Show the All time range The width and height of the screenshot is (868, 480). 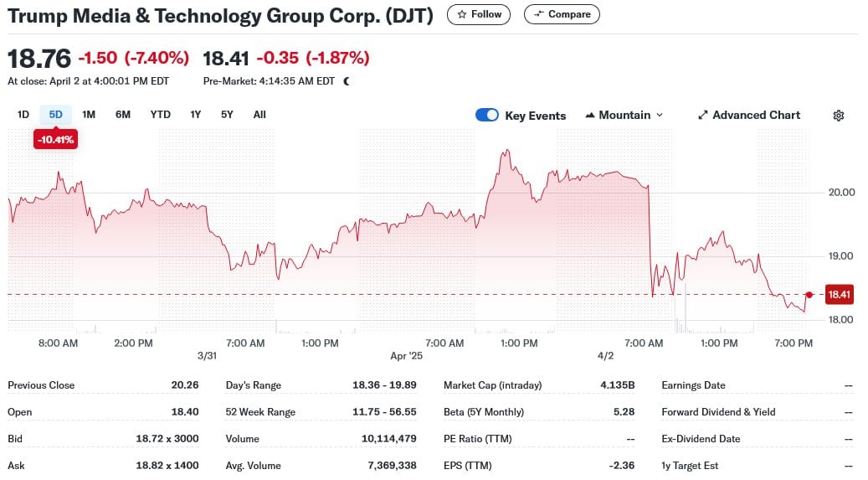point(259,115)
